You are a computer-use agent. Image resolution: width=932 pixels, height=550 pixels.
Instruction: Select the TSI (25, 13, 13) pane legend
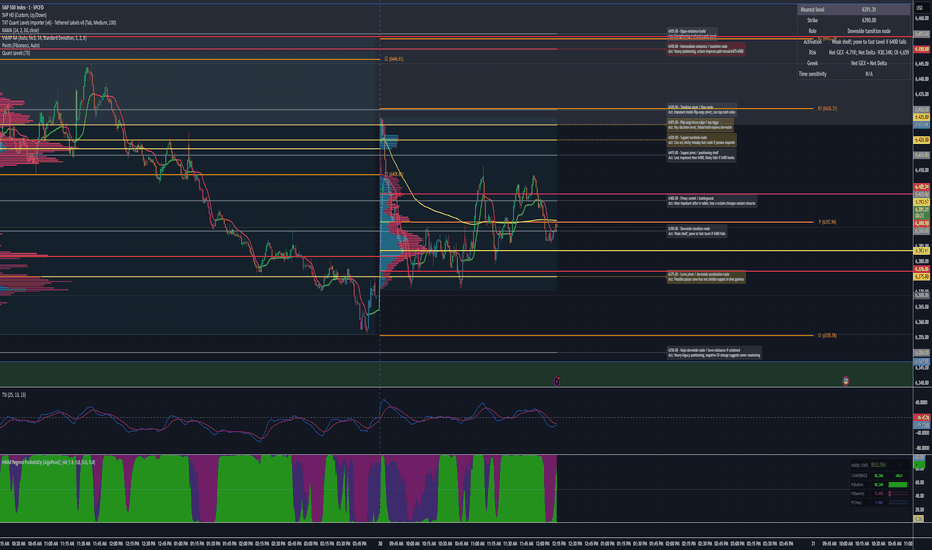click(x=14, y=395)
